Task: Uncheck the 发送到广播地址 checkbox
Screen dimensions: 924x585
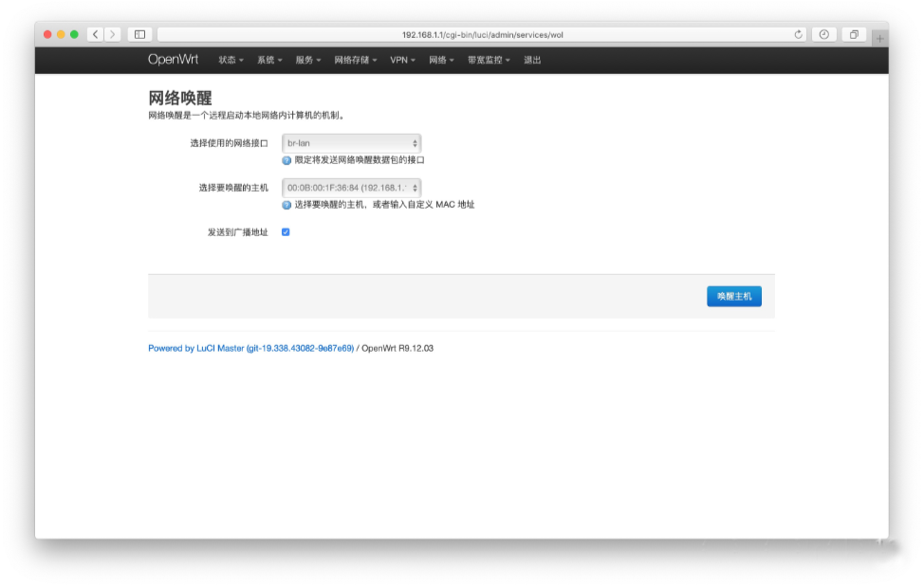Action: (x=286, y=230)
